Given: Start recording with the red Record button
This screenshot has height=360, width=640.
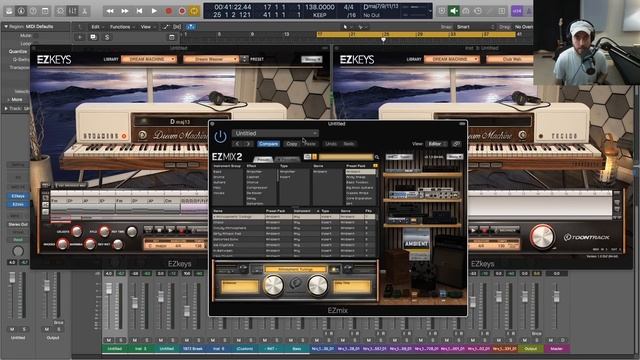Looking at the screenshot, I should pyautogui.click(x=169, y=11).
